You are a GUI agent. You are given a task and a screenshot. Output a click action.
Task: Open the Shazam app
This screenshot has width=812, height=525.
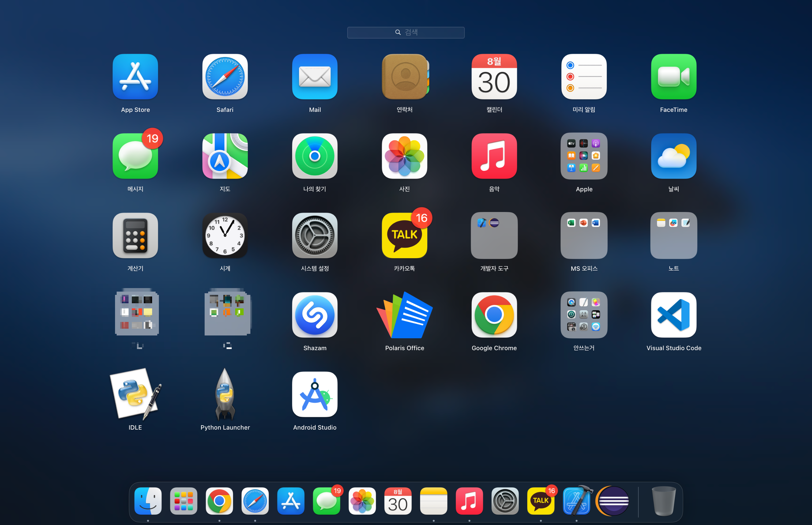315,315
